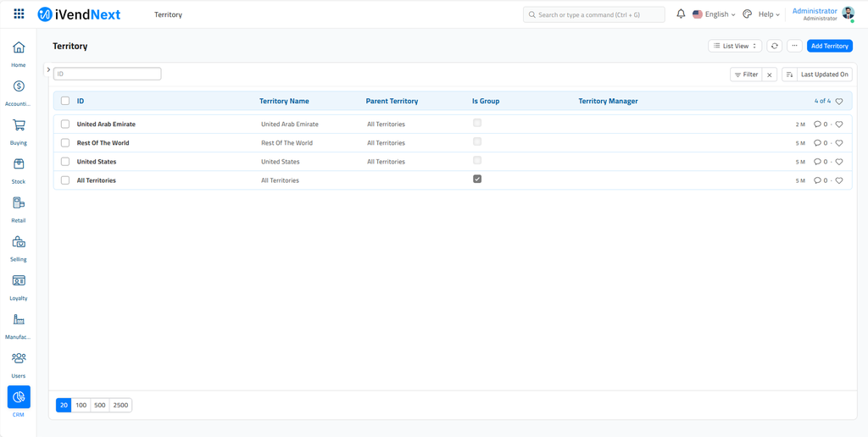868x437 pixels.
Task: Focus the ID filter field
Action: [x=108, y=74]
